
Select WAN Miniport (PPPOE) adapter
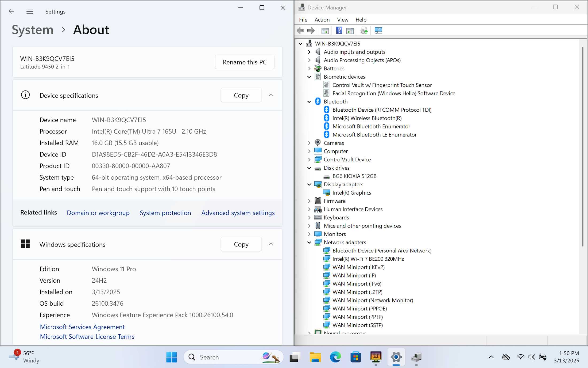[360, 309]
